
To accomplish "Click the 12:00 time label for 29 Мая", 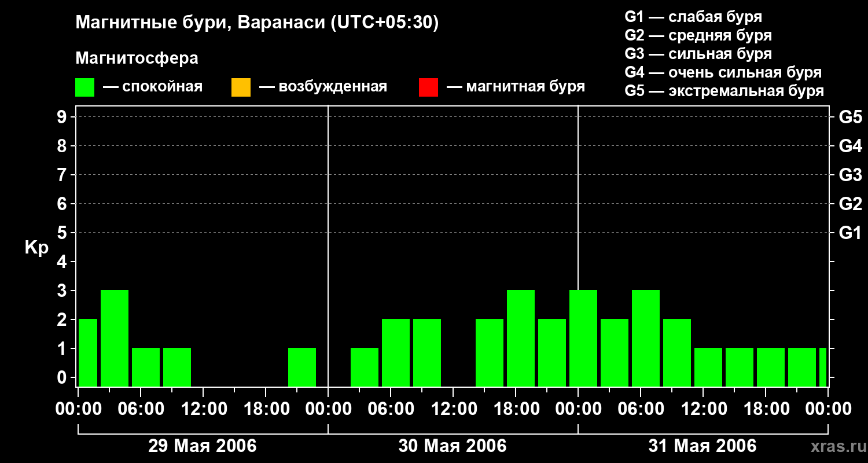I will point(203,409).
